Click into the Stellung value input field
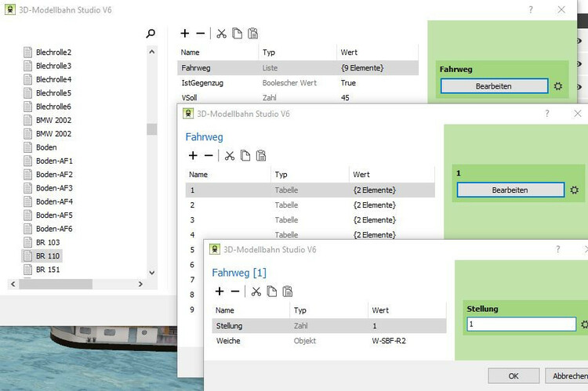588x391 pixels. click(521, 324)
